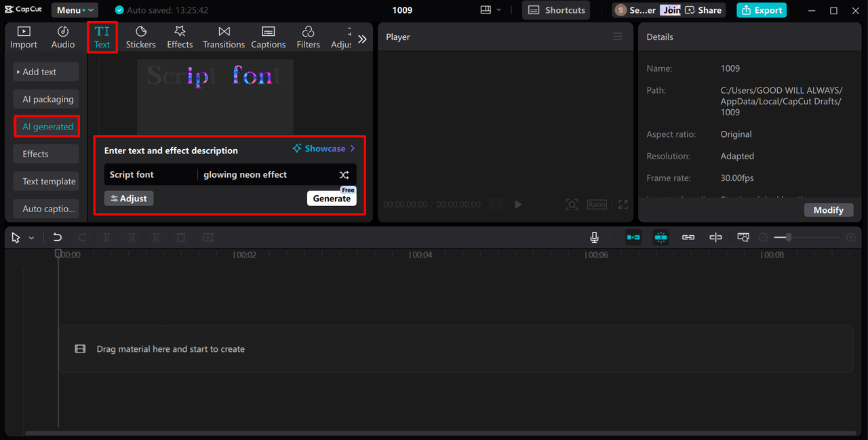Play the preview in the Player

(518, 204)
